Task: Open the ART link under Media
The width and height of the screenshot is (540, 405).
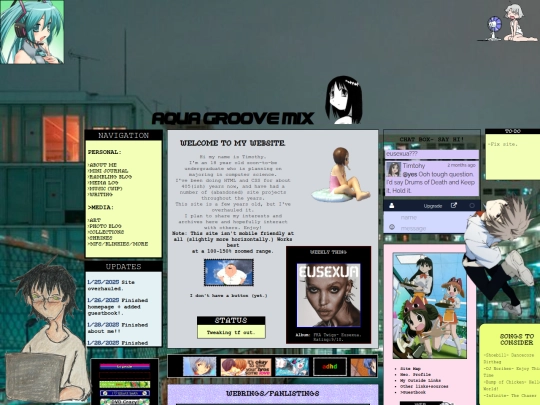Action: (x=94, y=220)
